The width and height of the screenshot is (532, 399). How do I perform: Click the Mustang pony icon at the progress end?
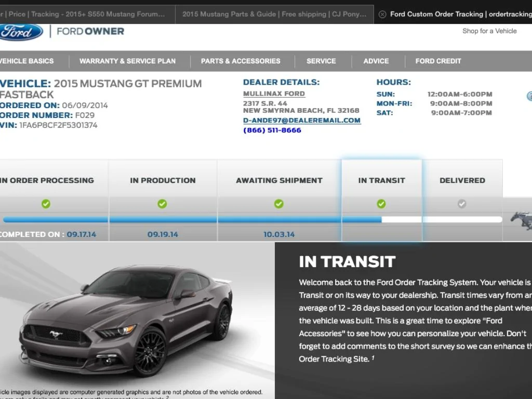522,220
